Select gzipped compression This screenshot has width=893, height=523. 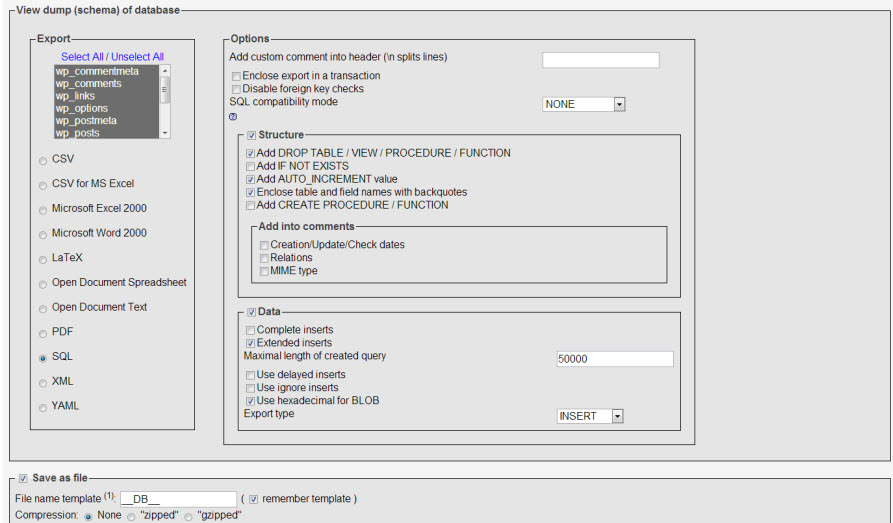pos(188,517)
